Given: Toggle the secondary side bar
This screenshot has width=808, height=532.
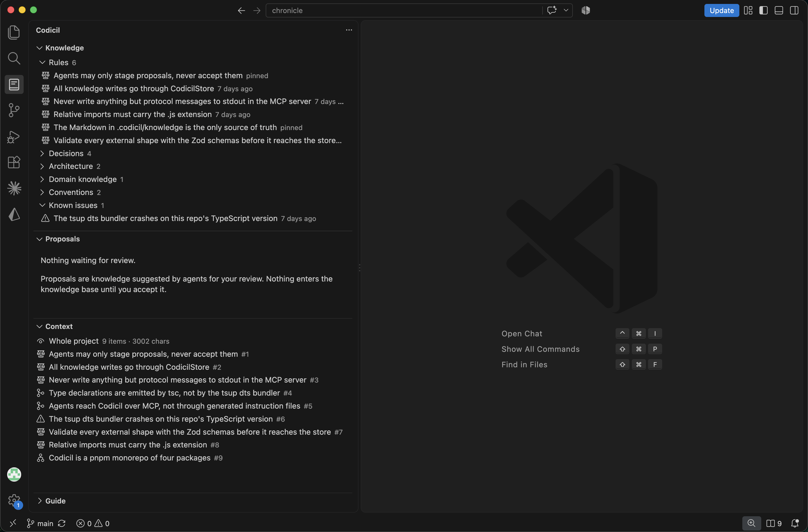Looking at the screenshot, I should coord(794,10).
